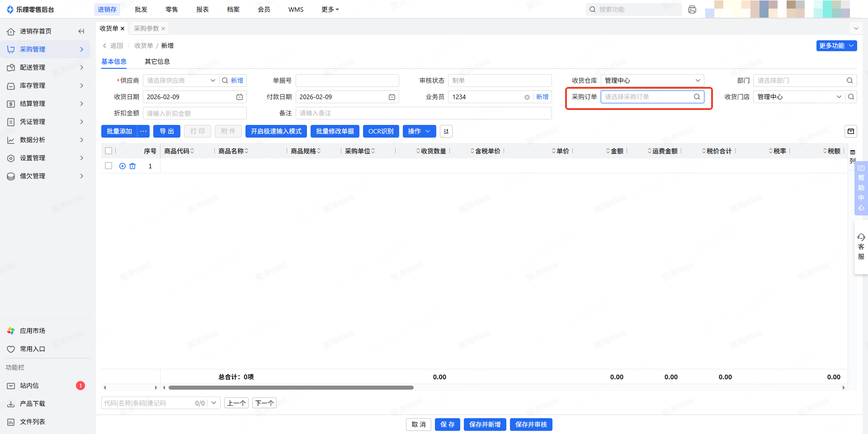This screenshot has height=434, width=868.
Task: Expand 结算管理 sidebar menu
Action: (x=45, y=104)
